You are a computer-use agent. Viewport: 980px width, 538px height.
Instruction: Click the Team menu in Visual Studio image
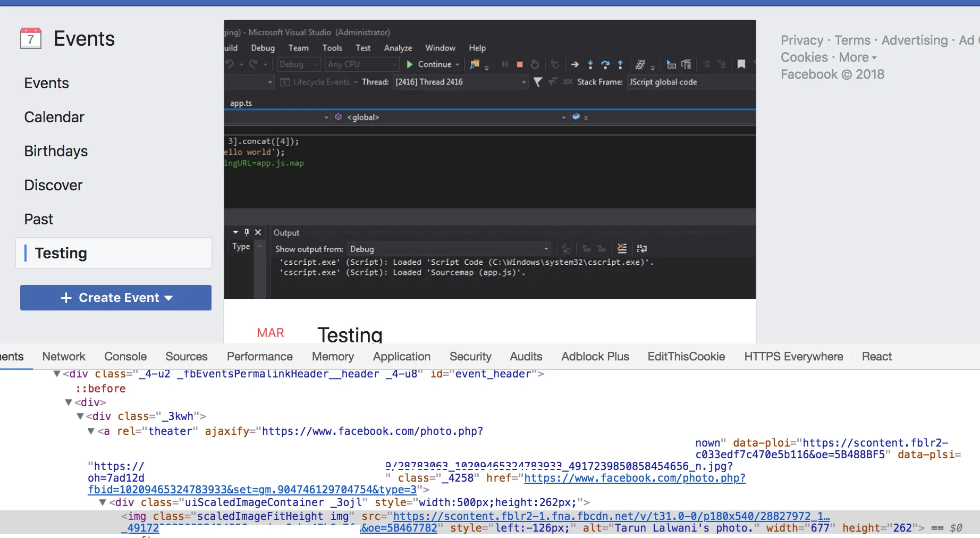click(299, 48)
